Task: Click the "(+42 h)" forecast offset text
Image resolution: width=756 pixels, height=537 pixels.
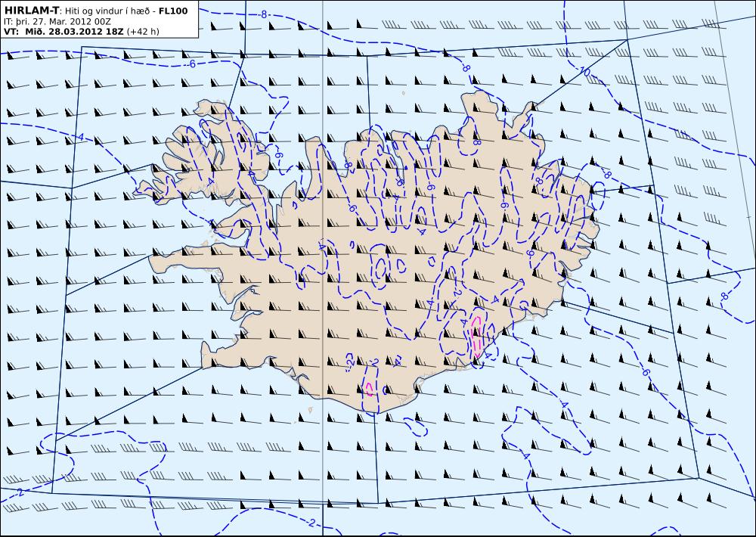Action: [143, 31]
